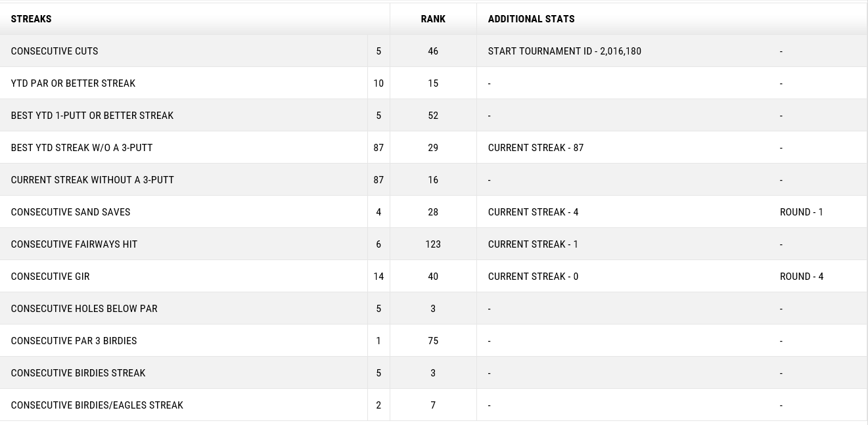Viewport: 868px width, 425px height.
Task: Click Consecutive Birdies/Eagles Streak label
Action: (x=97, y=405)
